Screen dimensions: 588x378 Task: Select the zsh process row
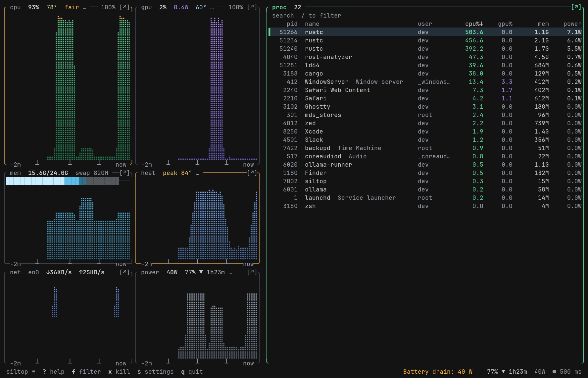pos(425,206)
